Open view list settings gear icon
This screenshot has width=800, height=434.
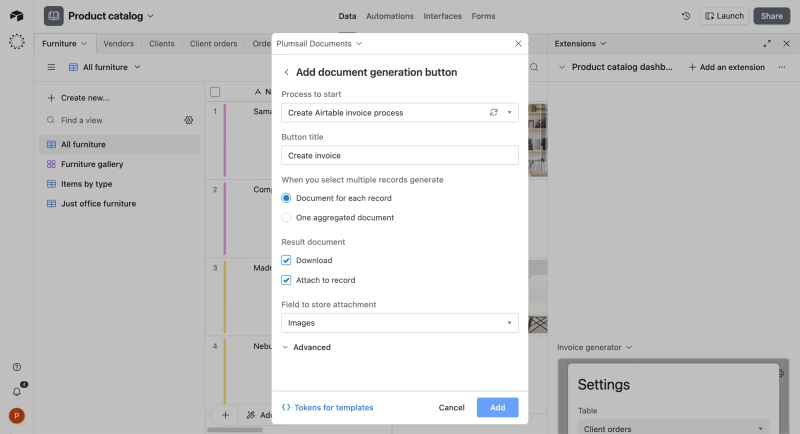(x=189, y=120)
